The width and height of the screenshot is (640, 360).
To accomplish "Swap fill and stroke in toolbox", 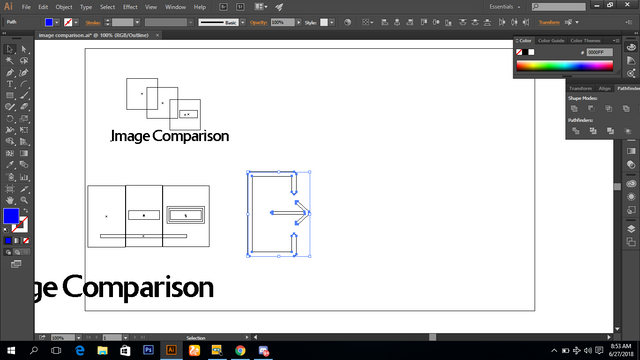I will 26,211.
